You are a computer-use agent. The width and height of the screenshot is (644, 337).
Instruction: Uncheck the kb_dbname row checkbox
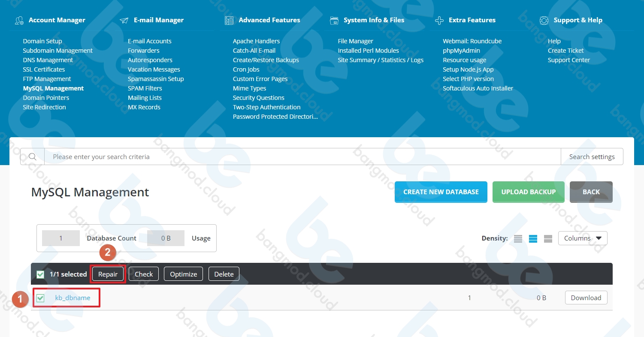(40, 298)
